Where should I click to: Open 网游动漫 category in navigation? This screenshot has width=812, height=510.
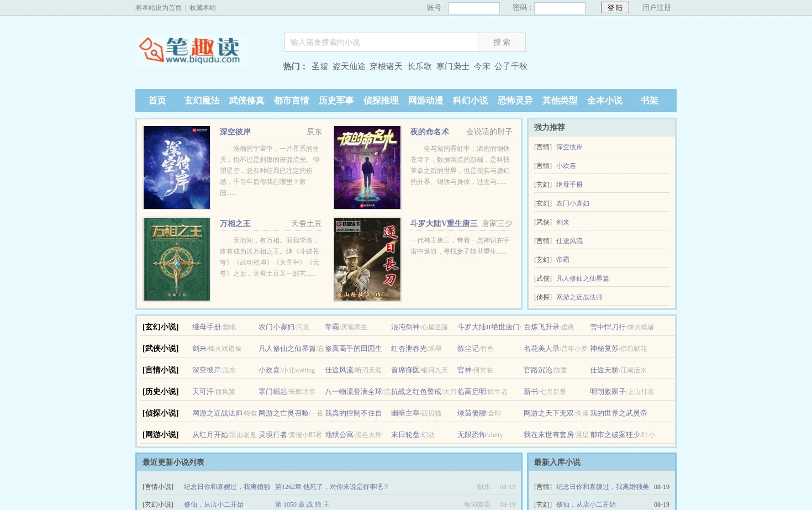point(426,101)
